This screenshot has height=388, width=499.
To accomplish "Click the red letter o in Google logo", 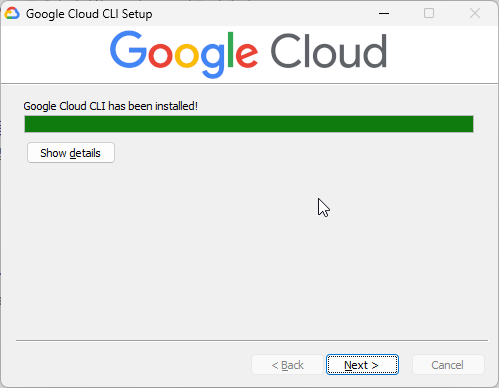I will pyautogui.click(x=160, y=55).
